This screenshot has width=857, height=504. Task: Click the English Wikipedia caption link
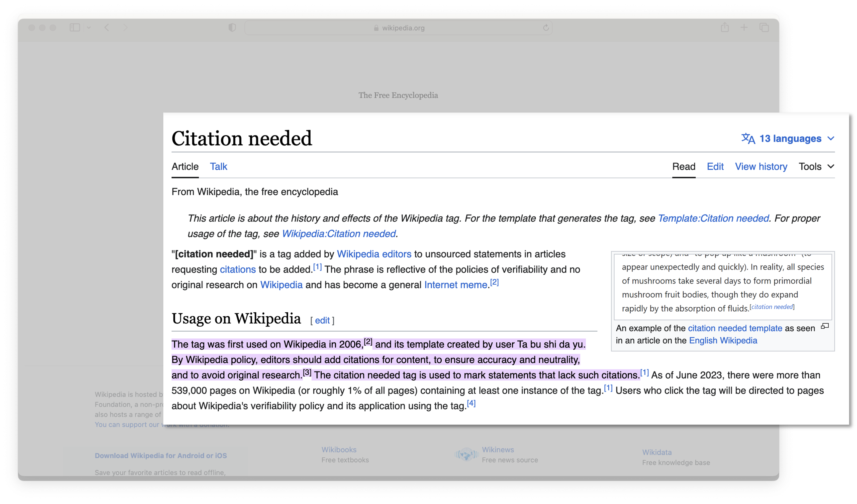pos(723,340)
